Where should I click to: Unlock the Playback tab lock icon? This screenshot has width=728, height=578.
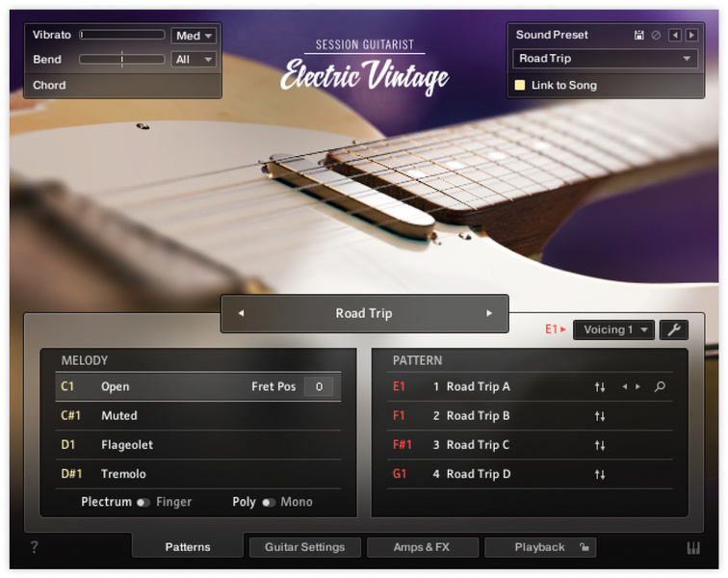(x=585, y=547)
